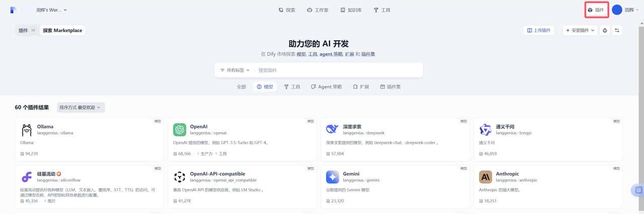Click the plugin debug bug icon

605,31
